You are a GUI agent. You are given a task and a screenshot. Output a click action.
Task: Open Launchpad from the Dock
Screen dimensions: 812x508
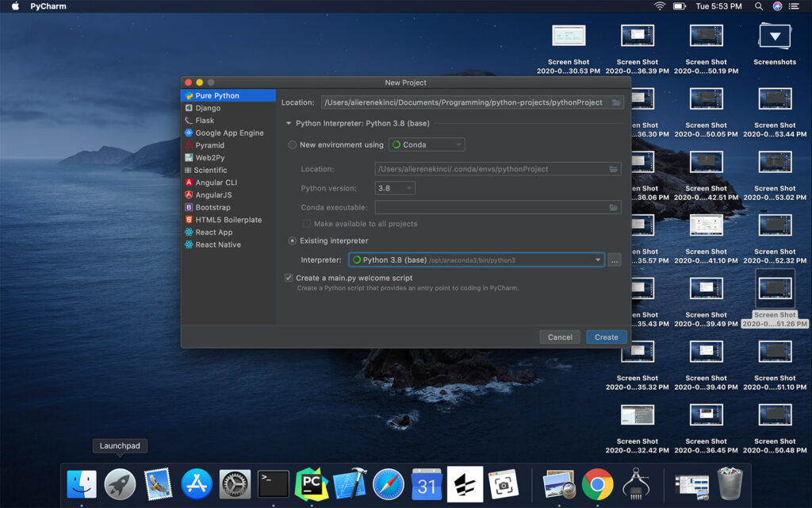121,485
